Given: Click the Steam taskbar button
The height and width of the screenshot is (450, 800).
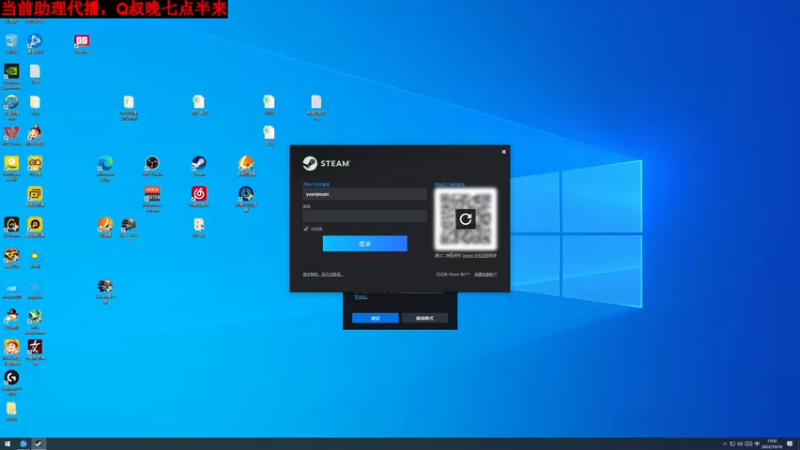Looking at the screenshot, I should 38,444.
